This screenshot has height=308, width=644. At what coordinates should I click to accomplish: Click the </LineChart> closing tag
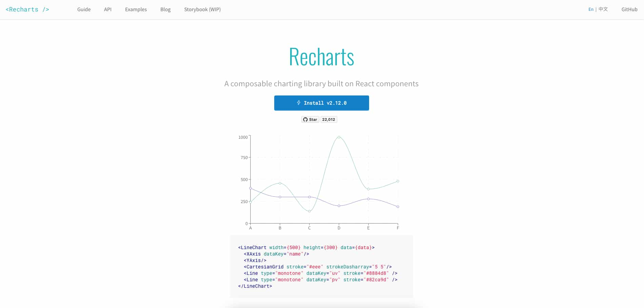[255, 286]
